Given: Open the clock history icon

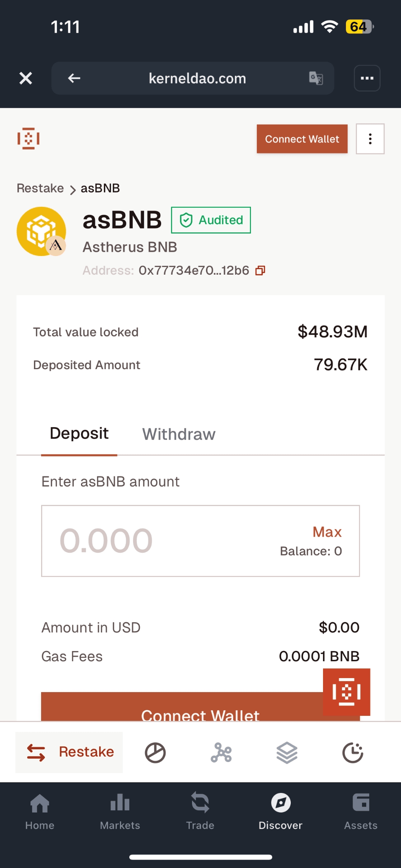Looking at the screenshot, I should (353, 753).
